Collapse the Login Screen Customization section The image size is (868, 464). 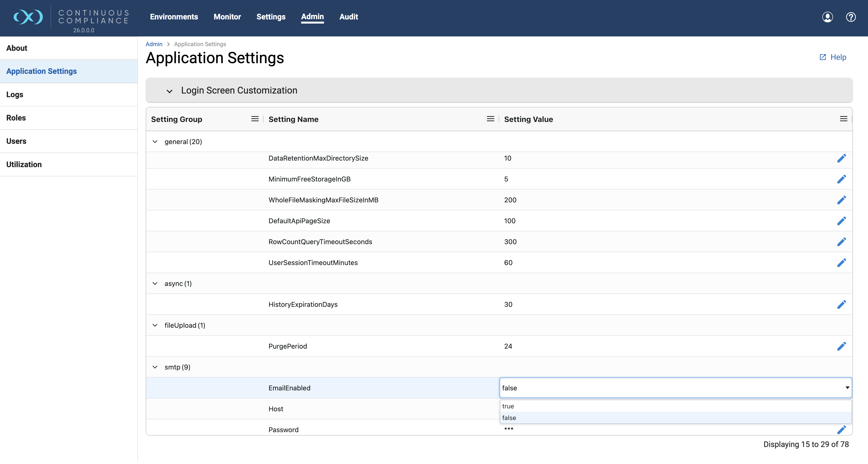[170, 91]
